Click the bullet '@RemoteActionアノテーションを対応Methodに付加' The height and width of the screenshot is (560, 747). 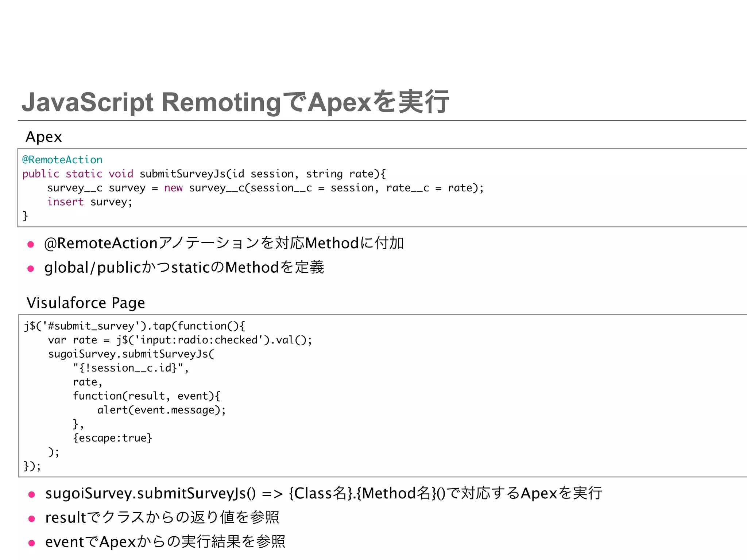click(x=224, y=243)
